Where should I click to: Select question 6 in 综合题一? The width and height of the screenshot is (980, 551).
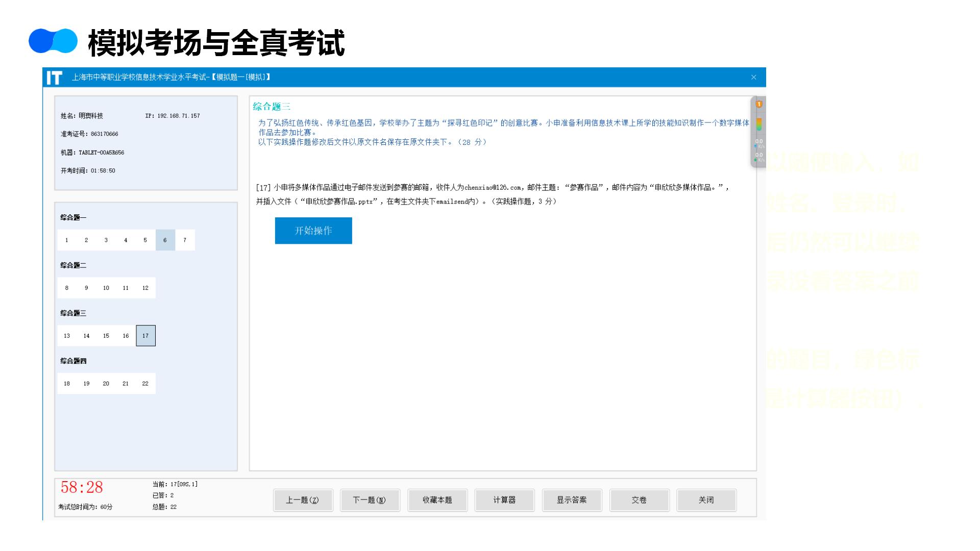[165, 240]
